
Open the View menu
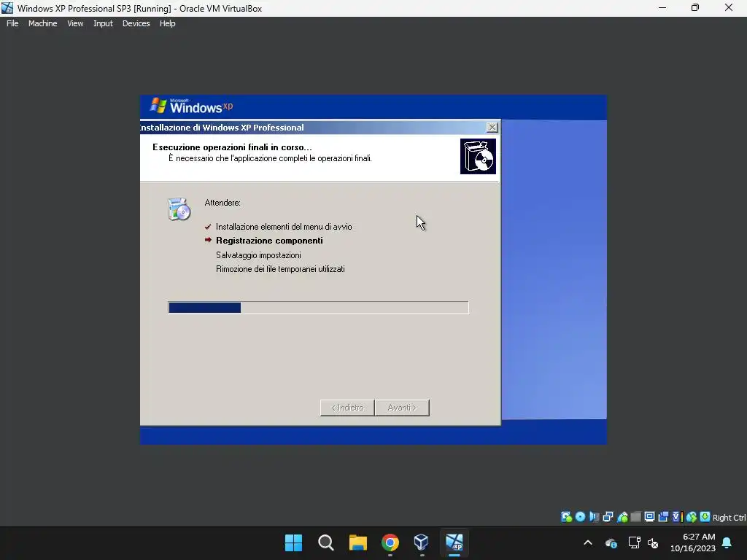[x=75, y=23]
